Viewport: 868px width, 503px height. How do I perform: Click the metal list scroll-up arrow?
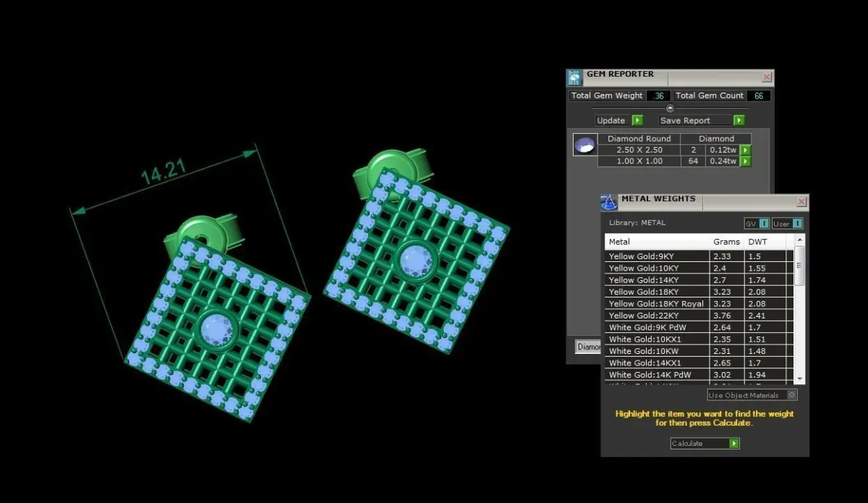pyautogui.click(x=799, y=240)
